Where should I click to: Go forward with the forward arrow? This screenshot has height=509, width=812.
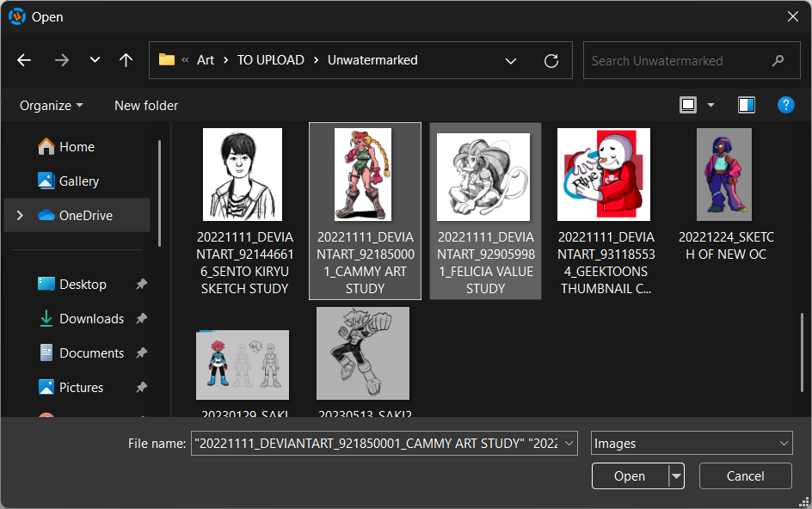click(62, 60)
